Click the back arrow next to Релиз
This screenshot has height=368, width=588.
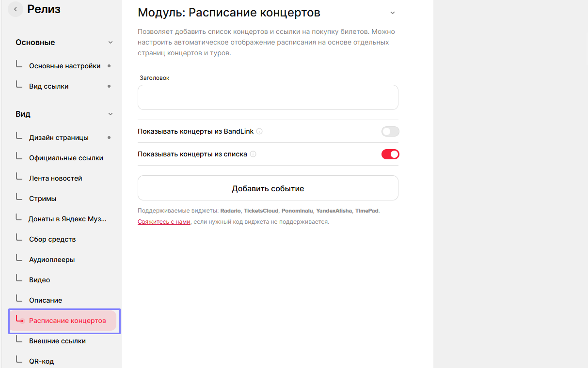[x=16, y=9]
